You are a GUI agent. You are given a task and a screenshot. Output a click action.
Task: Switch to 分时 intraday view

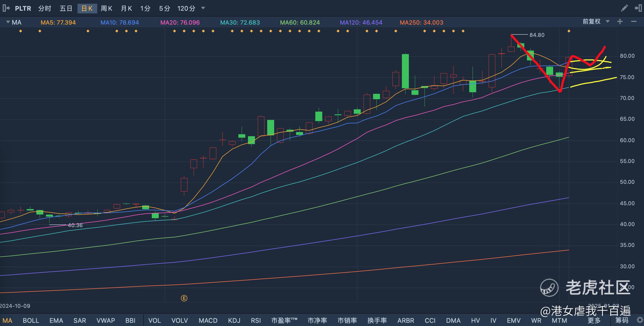click(44, 9)
